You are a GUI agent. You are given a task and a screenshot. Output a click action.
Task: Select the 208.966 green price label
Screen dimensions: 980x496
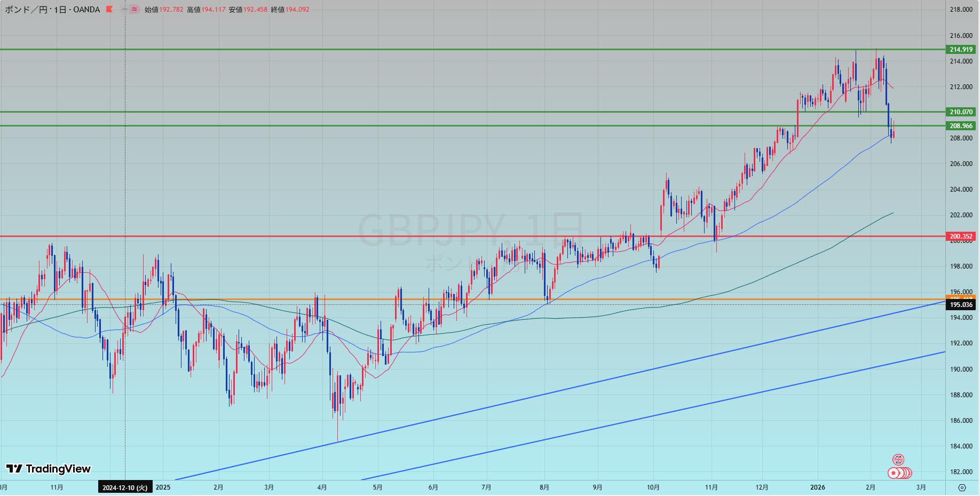[x=961, y=126]
